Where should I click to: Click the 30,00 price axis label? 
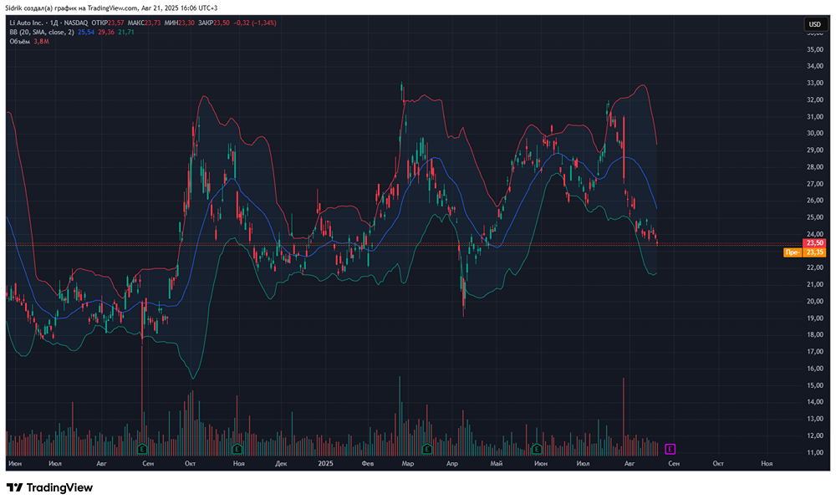pyautogui.click(x=814, y=133)
